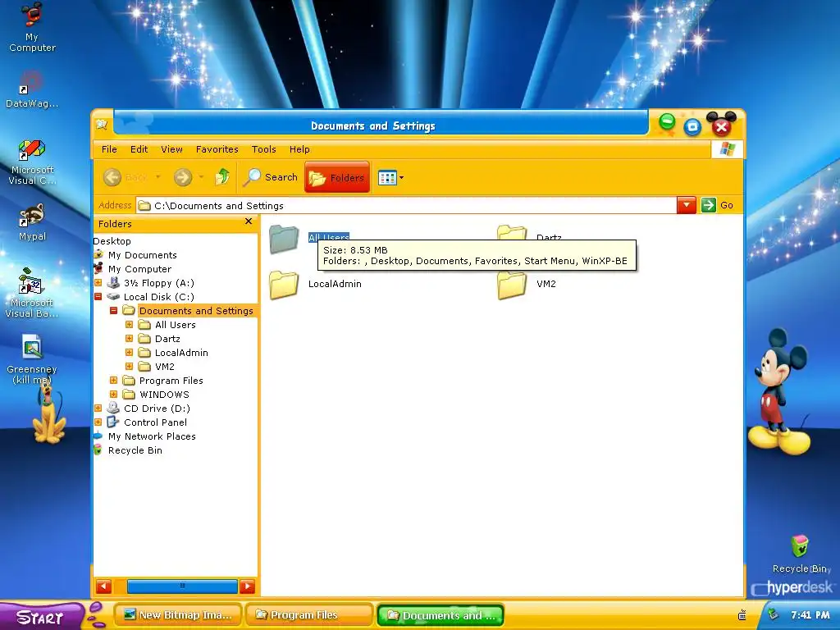Click the window title bar system icon

pos(102,126)
